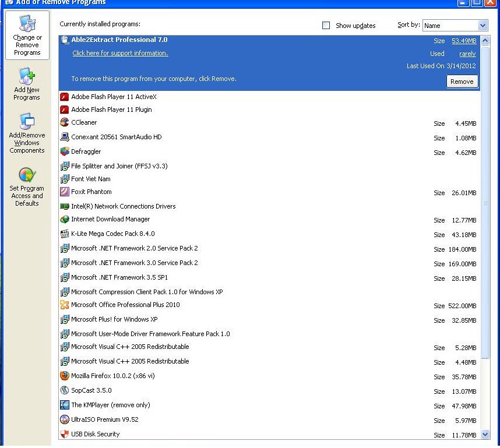Screen dimensions: 500x448
Task: Click the program list scrollbar thumb
Action: pyautogui.click(x=485, y=203)
